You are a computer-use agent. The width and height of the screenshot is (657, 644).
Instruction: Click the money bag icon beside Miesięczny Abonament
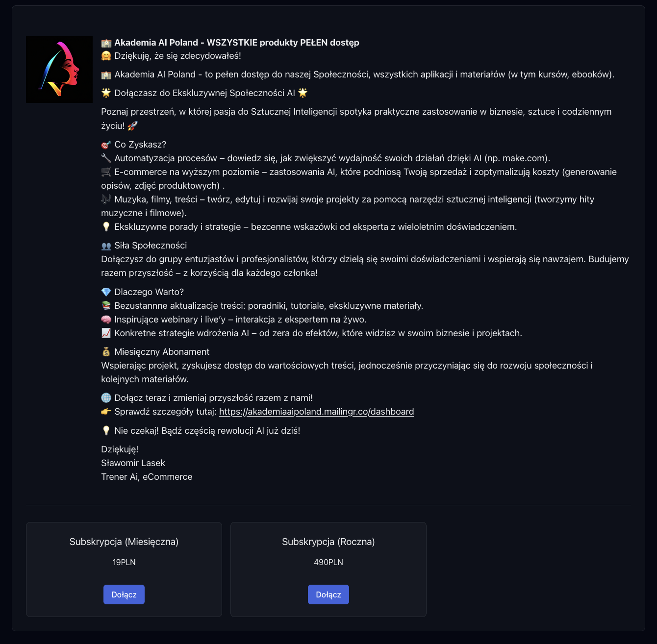[106, 352]
